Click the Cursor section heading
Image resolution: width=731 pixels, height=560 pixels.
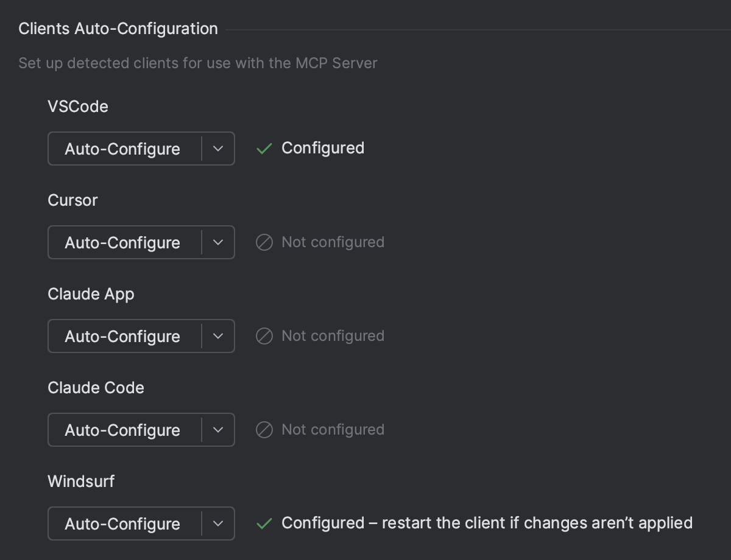click(72, 200)
